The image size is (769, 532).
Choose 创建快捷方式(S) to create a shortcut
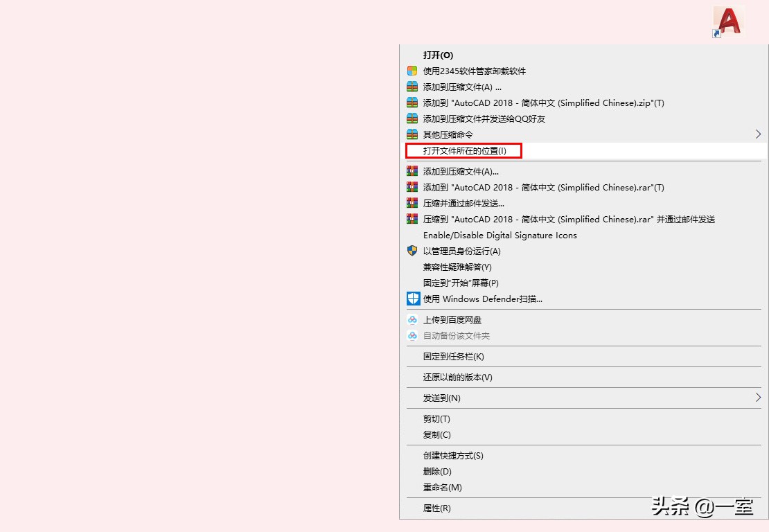(x=454, y=455)
